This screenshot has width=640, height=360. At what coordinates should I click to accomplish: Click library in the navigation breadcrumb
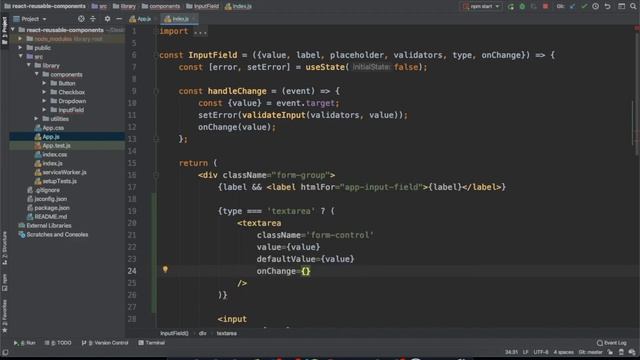(124, 7)
